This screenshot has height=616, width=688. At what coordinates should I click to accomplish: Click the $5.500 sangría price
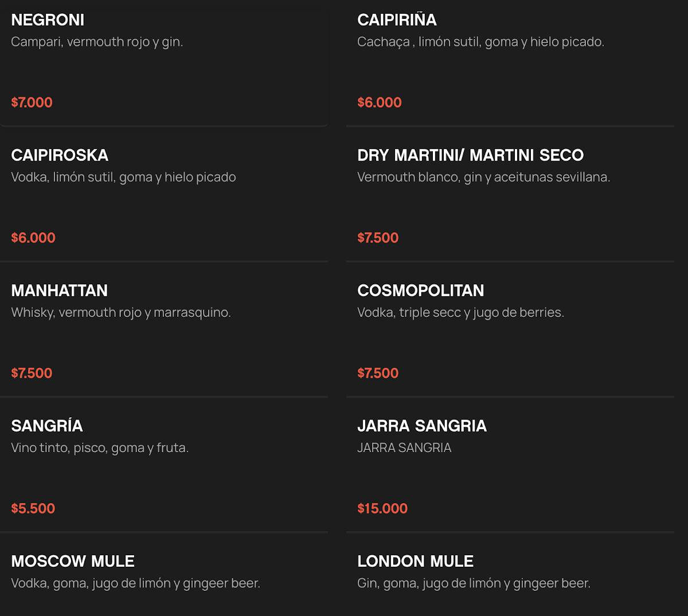[33, 508]
